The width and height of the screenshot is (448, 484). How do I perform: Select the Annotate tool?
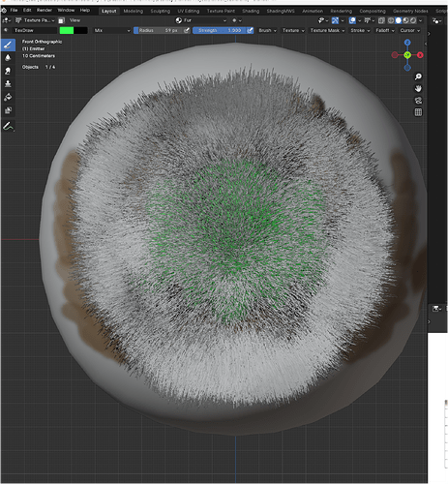[x=8, y=126]
